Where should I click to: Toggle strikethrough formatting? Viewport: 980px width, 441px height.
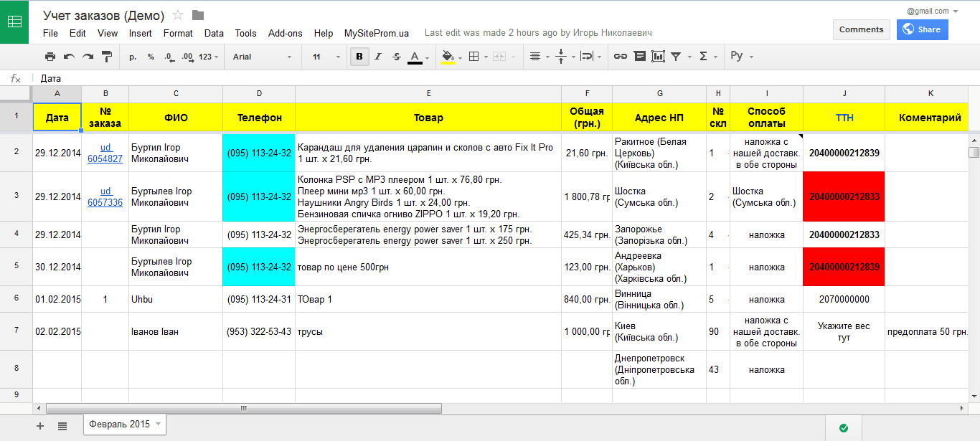pyautogui.click(x=397, y=57)
